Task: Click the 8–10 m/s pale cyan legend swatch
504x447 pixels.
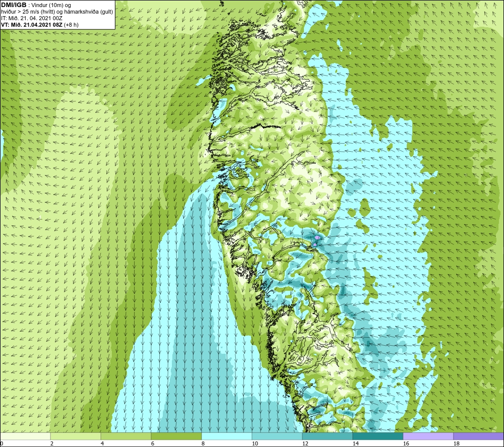Action: pyautogui.click(x=227, y=436)
